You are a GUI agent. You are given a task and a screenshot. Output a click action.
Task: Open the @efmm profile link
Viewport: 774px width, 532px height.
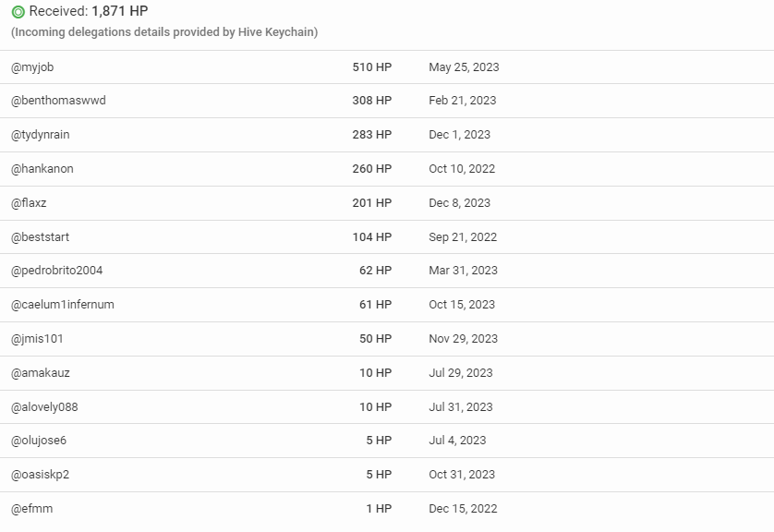click(x=31, y=509)
